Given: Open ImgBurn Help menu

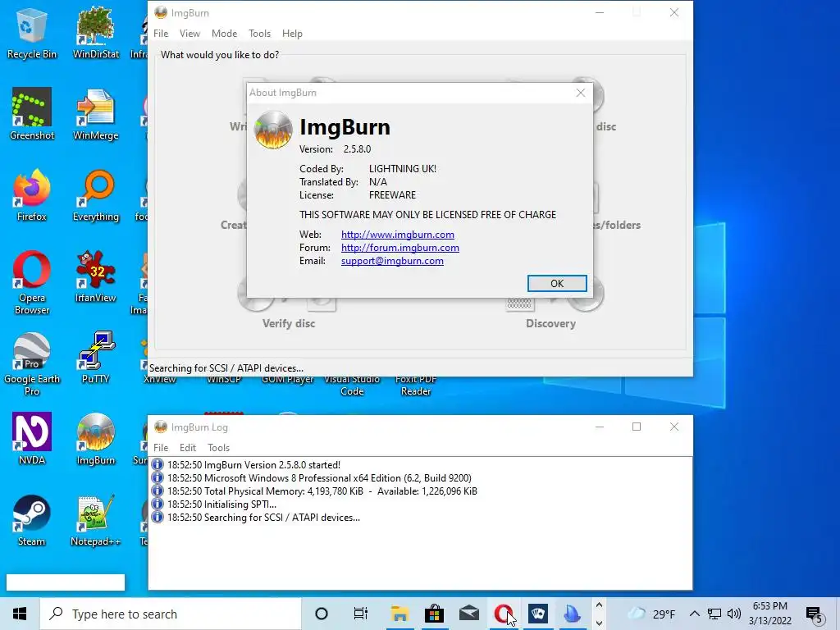Looking at the screenshot, I should pyautogui.click(x=292, y=33).
